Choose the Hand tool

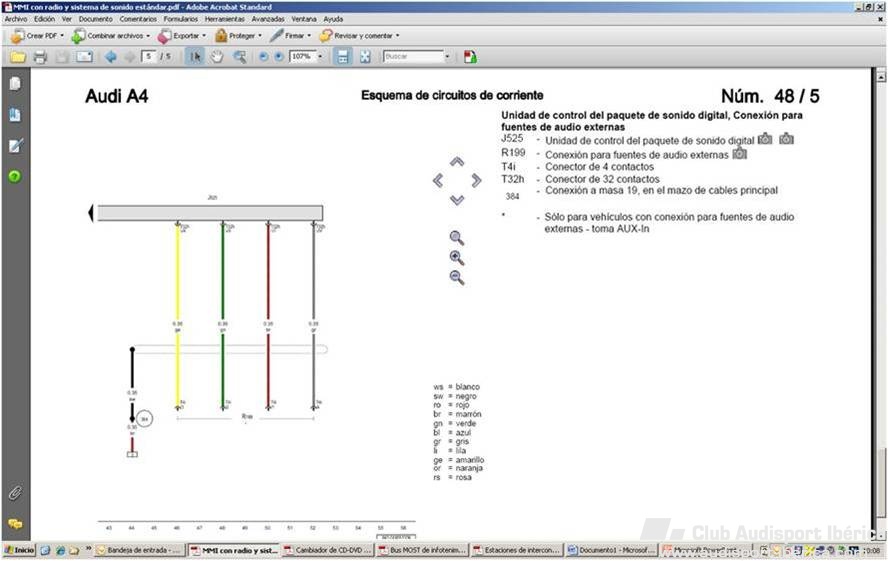click(x=217, y=57)
